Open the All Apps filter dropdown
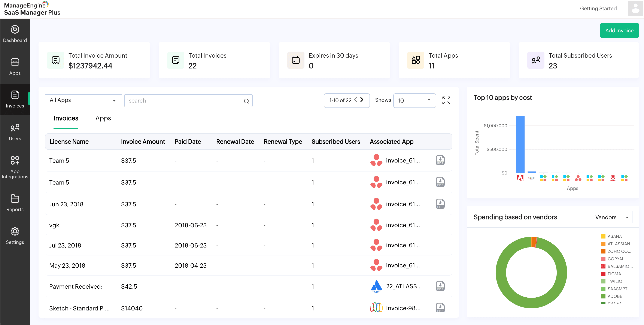This screenshot has width=644, height=325. 83,100
